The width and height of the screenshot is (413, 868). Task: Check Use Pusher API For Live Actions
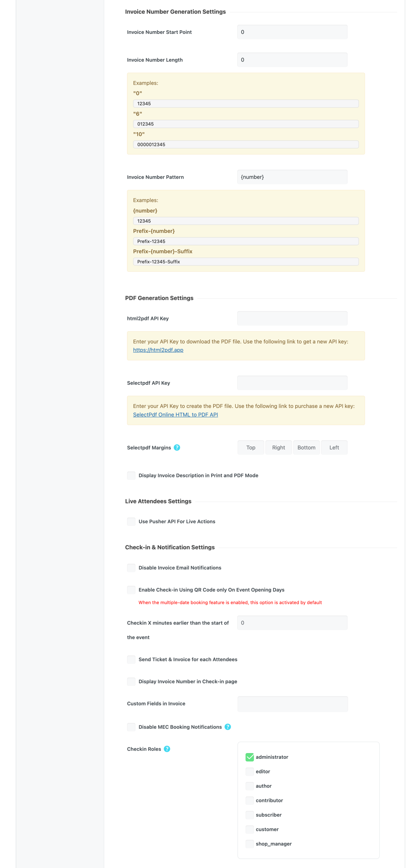tap(131, 521)
